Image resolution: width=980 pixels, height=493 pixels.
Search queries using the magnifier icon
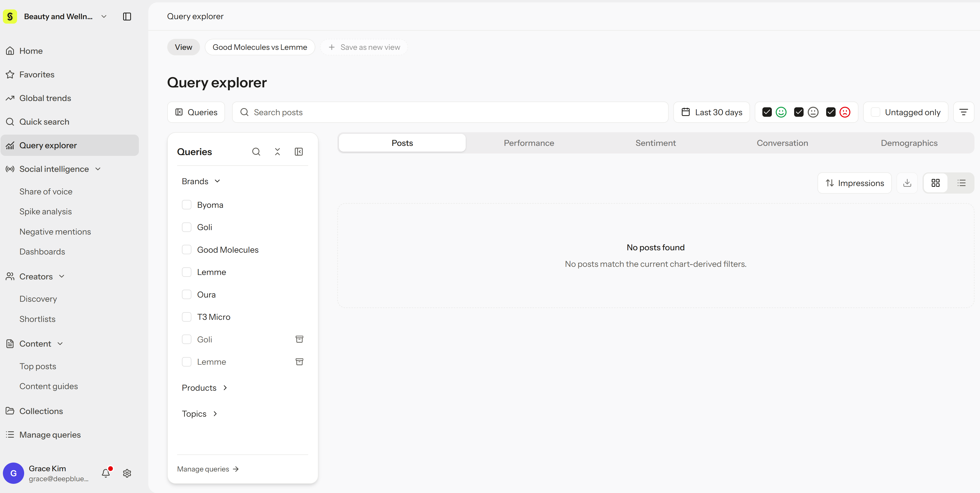pyautogui.click(x=256, y=152)
